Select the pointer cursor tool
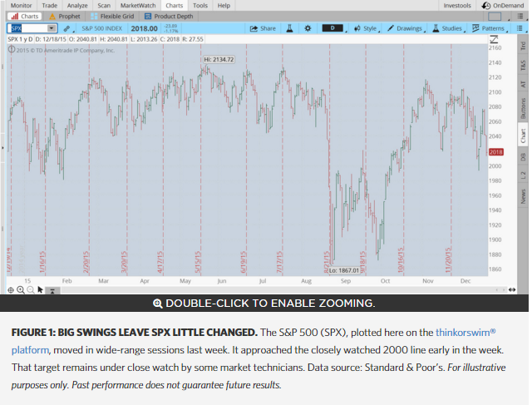Image resolution: width=532 pixels, height=405 pixels. pyautogui.click(x=41, y=290)
